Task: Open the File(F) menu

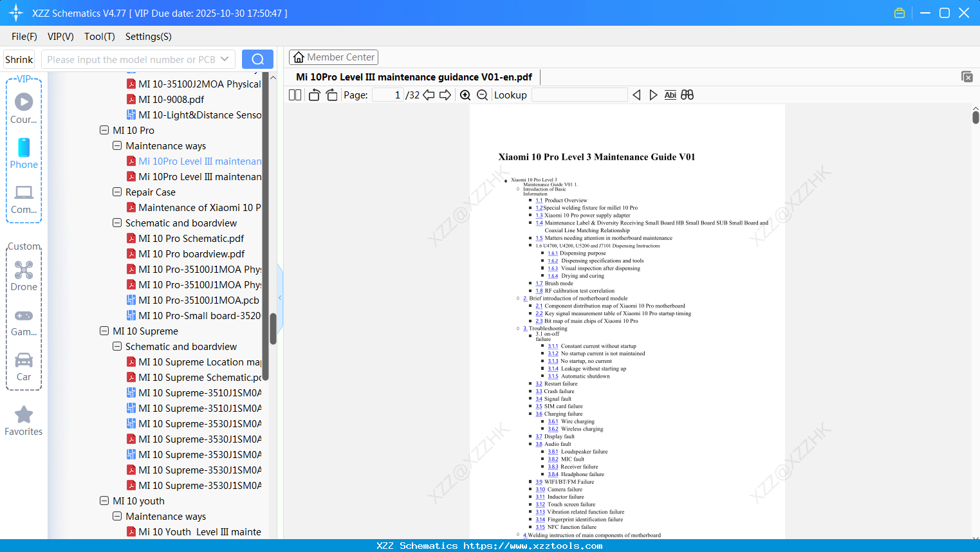Action: [24, 37]
